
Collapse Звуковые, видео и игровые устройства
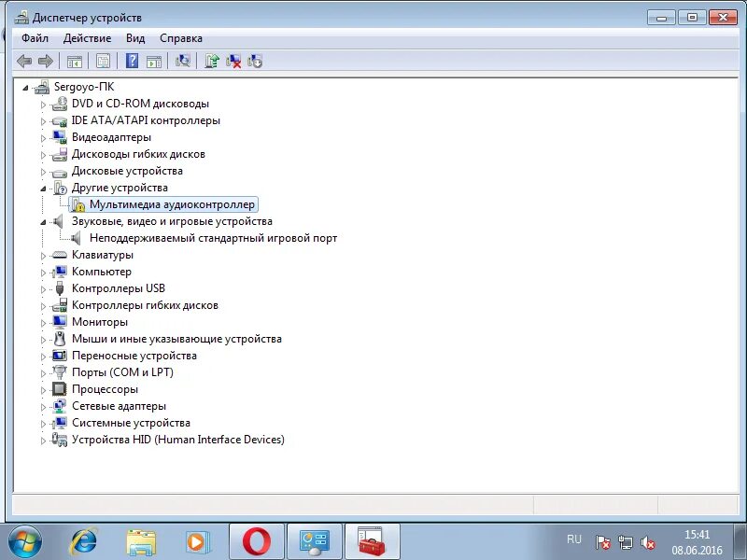point(43,222)
